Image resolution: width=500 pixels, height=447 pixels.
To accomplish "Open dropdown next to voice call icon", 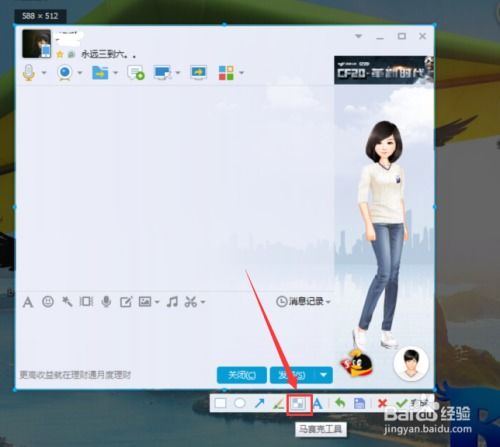I will pos(44,72).
